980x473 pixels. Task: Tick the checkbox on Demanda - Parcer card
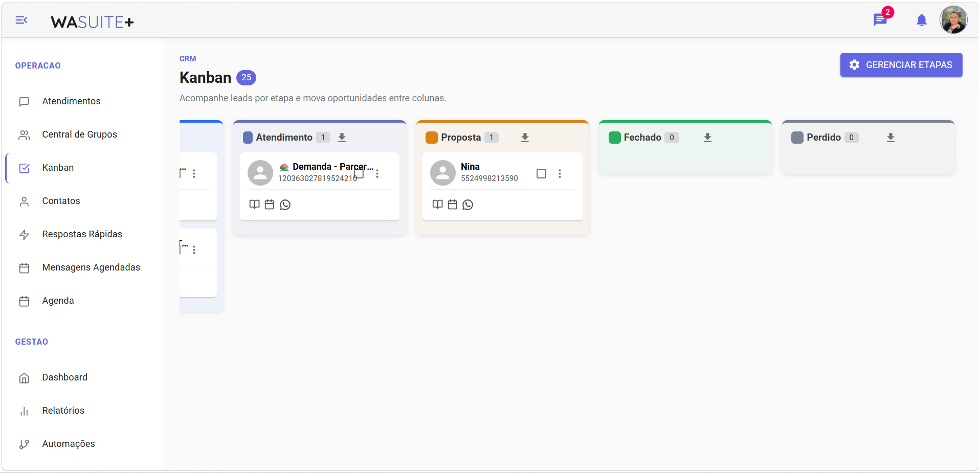click(359, 173)
